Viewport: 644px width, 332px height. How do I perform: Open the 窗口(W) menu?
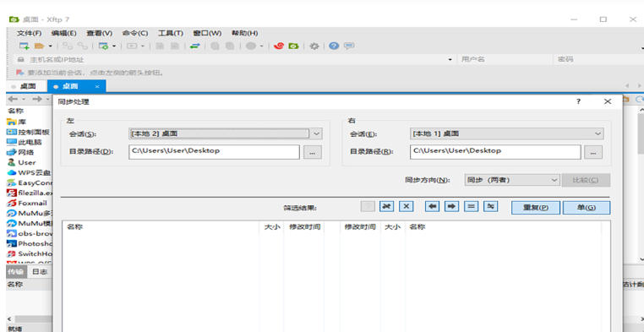(x=207, y=33)
